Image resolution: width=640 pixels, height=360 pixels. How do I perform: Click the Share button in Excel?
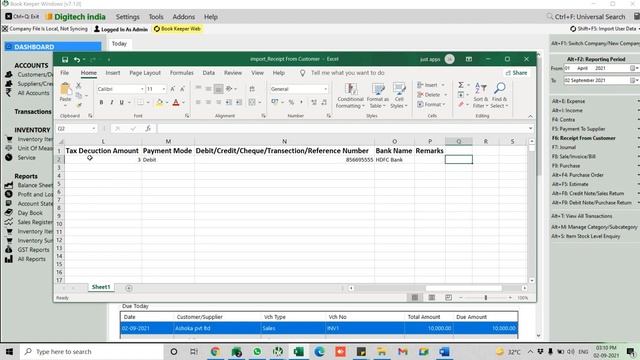pos(516,73)
